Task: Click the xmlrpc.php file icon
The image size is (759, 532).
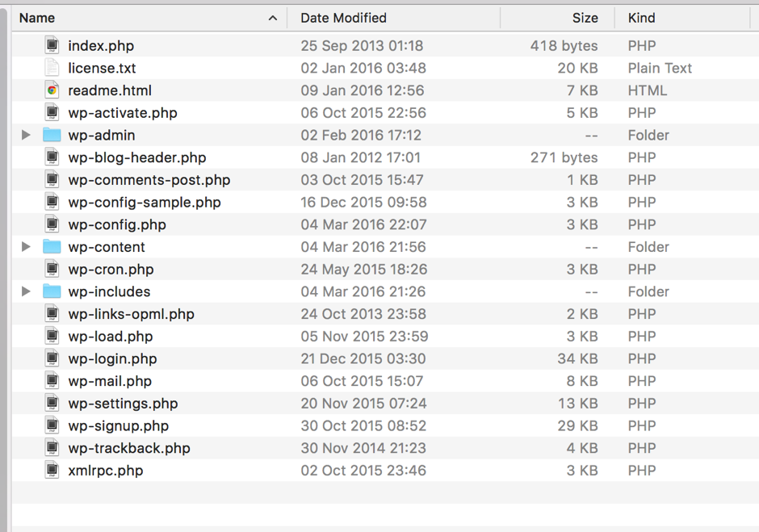Action: (x=52, y=470)
